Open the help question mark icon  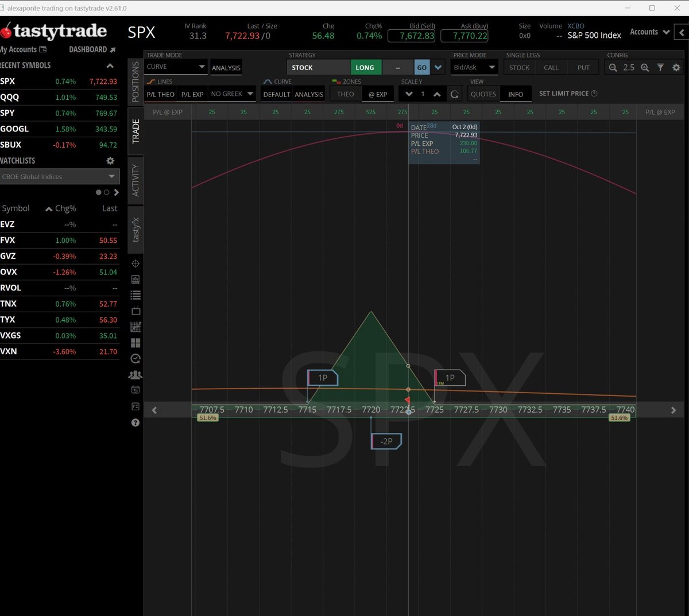point(136,423)
